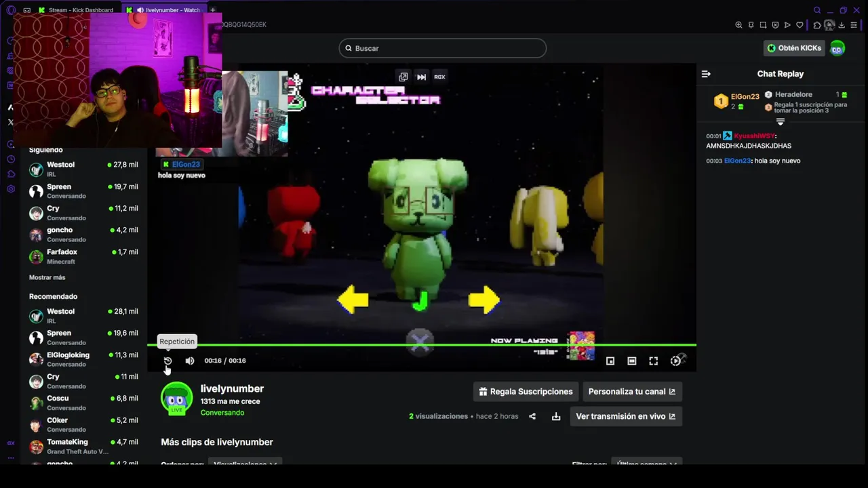The height and width of the screenshot is (488, 868).
Task: Click Regala Suscripciones button
Action: [x=526, y=392]
